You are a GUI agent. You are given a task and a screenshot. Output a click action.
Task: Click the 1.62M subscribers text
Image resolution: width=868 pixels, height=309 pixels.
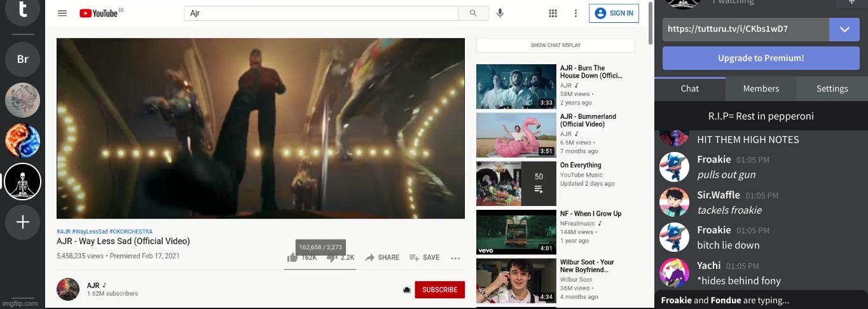click(113, 294)
